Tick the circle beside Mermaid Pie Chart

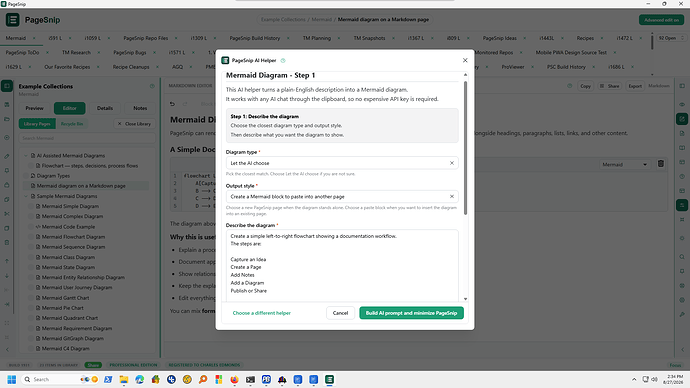click(x=31, y=308)
